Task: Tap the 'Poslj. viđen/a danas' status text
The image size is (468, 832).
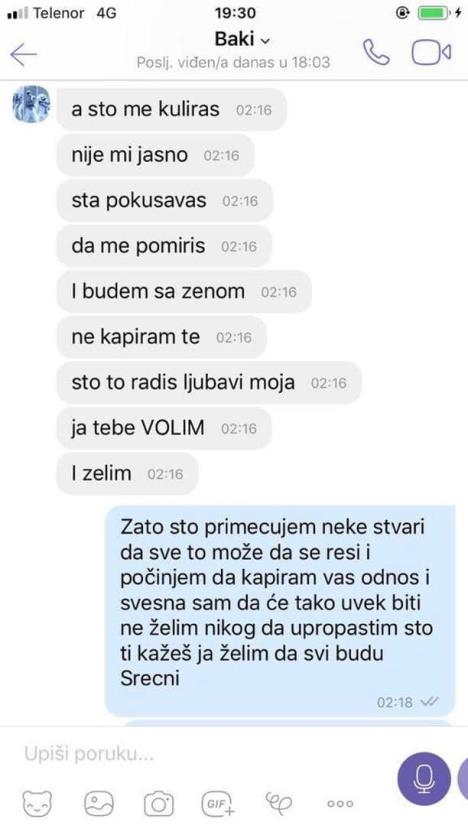Action: (233, 63)
